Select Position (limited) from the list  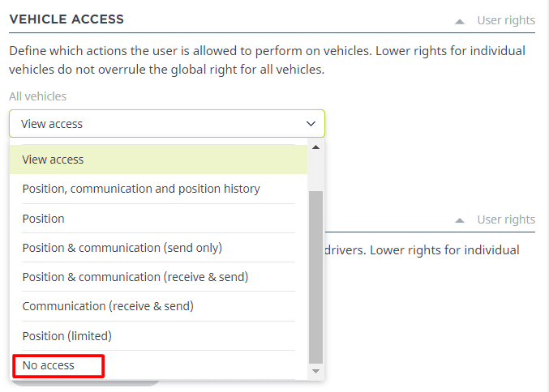click(66, 335)
